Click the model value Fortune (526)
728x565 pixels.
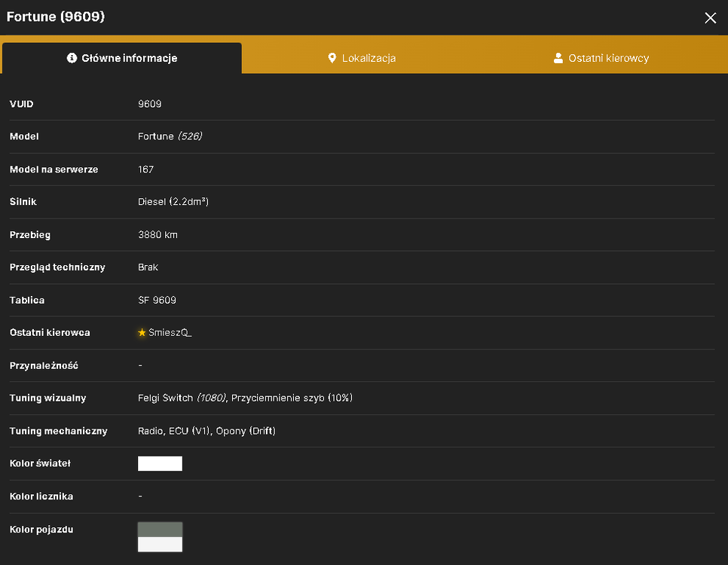(x=170, y=136)
